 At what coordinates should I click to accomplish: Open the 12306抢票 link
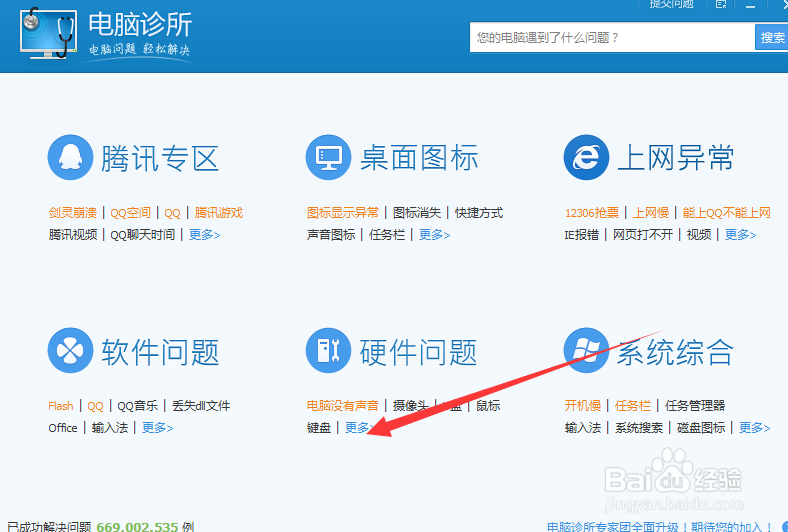coord(592,213)
